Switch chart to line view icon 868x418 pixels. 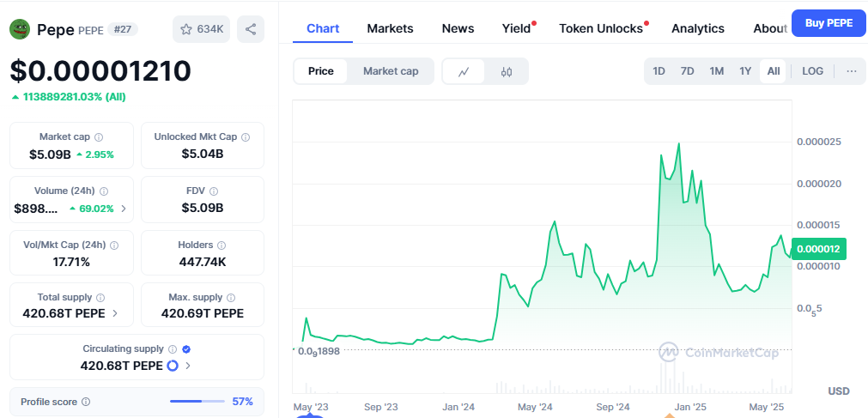point(464,71)
